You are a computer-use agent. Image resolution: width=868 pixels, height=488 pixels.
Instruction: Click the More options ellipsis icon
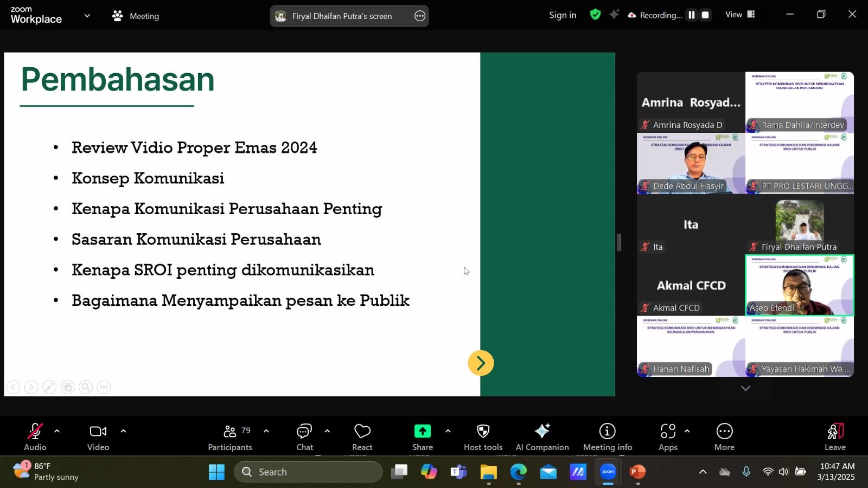pyautogui.click(x=724, y=432)
